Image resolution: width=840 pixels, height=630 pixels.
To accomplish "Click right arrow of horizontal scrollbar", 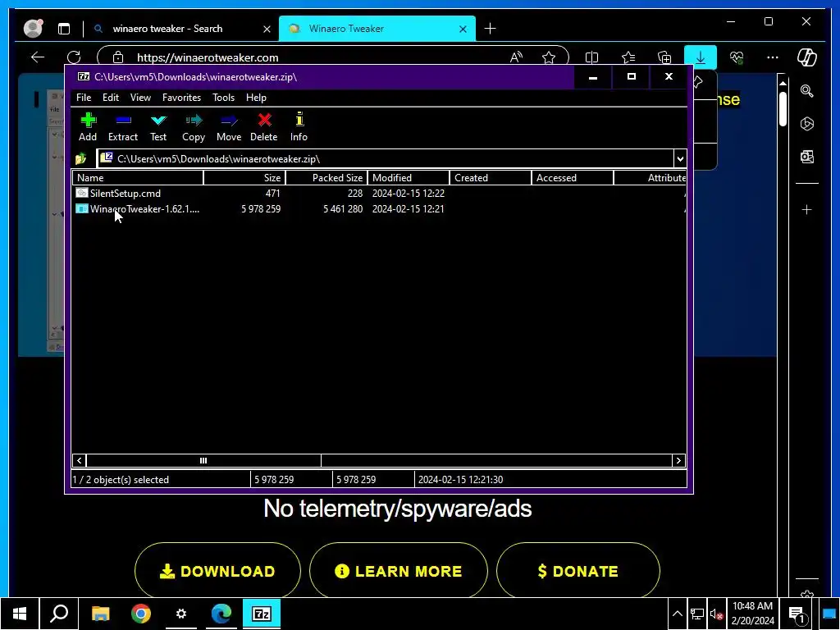I will point(678,461).
